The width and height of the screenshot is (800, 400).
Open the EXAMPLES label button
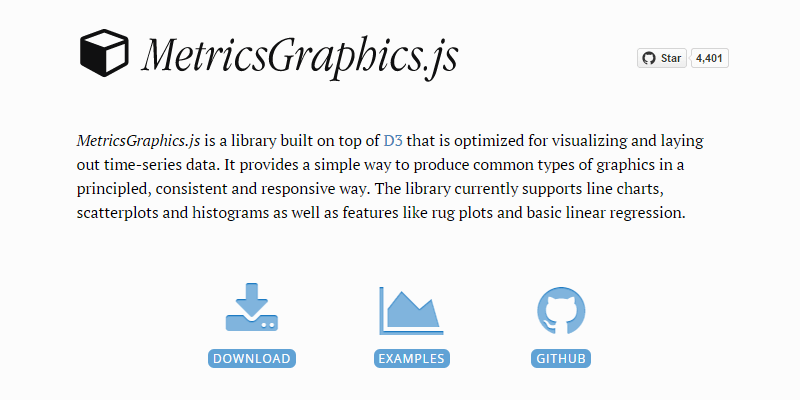coord(410,358)
